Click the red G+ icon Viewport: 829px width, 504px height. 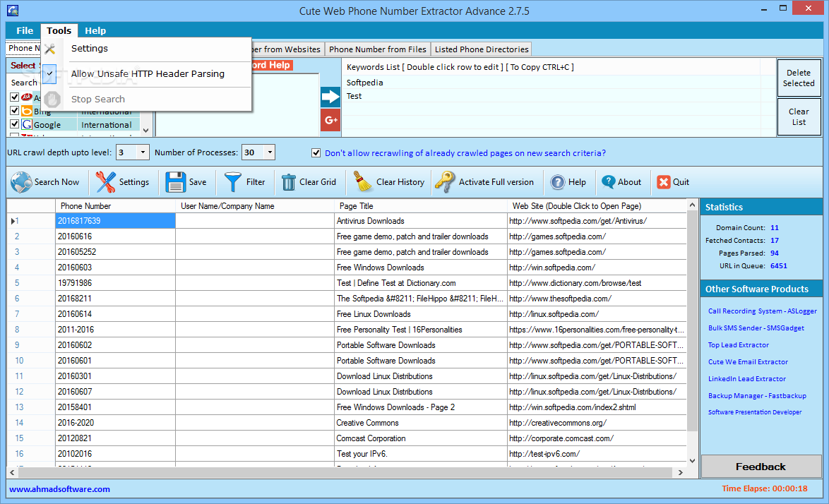(x=330, y=121)
